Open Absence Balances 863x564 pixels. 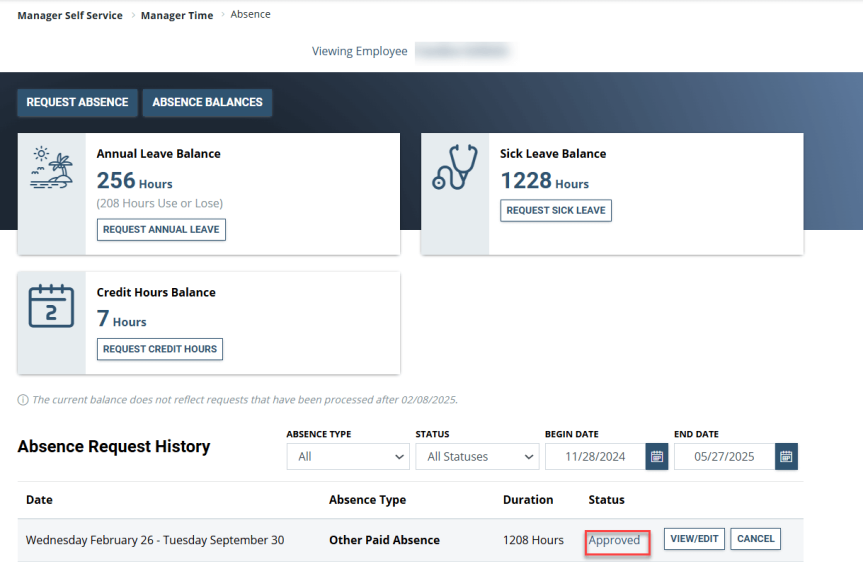[207, 102]
